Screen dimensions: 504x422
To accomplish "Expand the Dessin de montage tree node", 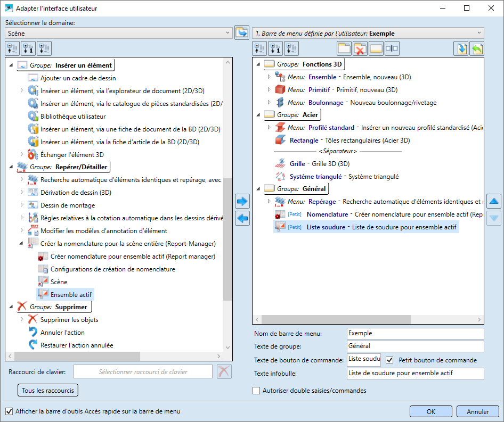I will click(22, 205).
